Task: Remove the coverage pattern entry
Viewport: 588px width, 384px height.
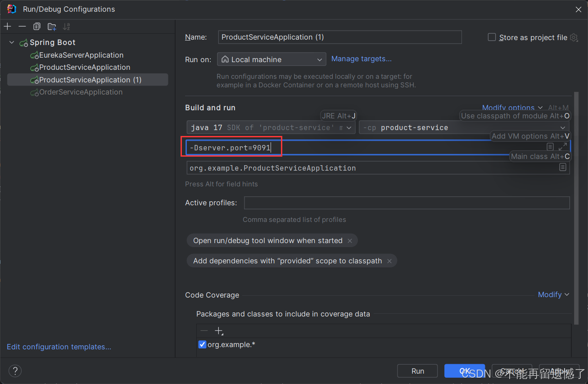Action: tap(204, 331)
